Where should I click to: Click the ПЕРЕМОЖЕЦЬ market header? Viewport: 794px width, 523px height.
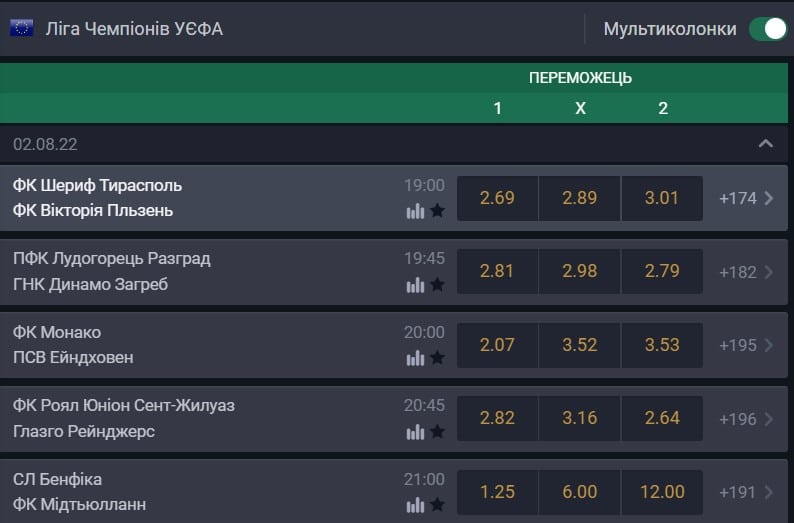580,78
